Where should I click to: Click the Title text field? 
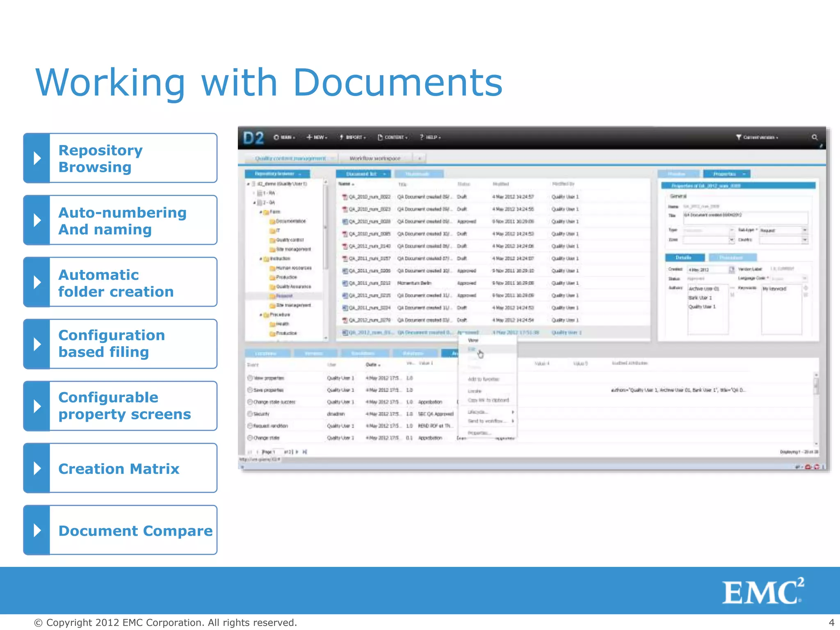pyautogui.click(x=745, y=217)
